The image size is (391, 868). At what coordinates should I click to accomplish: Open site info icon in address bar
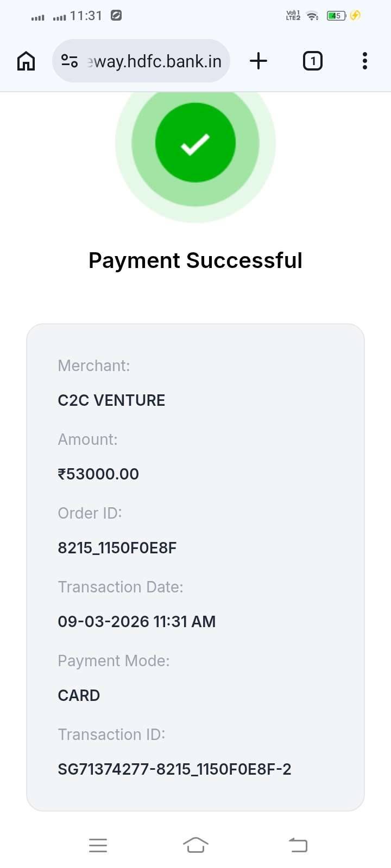[70, 61]
